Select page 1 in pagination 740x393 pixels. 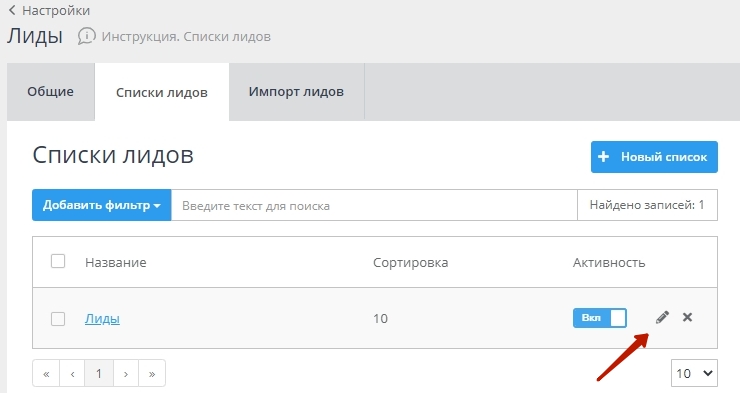[99, 374]
